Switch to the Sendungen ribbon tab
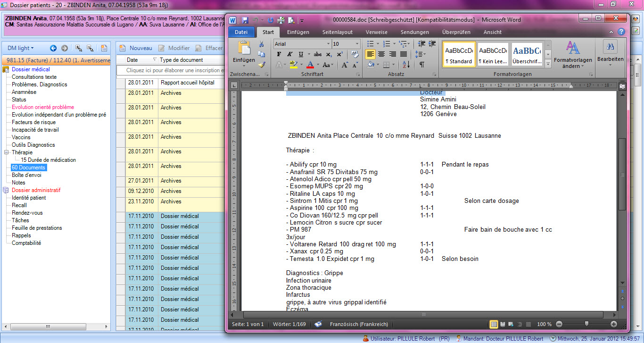 (415, 32)
